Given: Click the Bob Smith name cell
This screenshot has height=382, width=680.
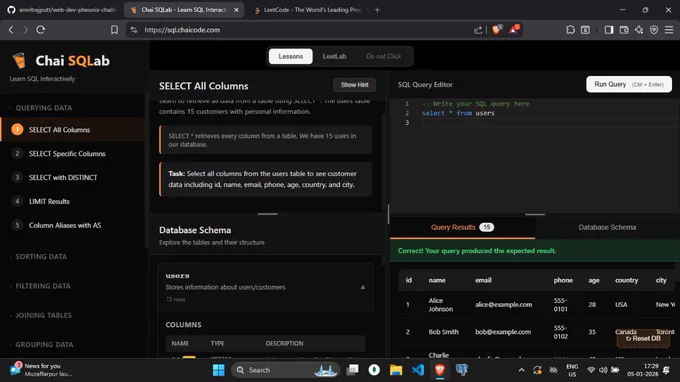Looking at the screenshot, I should pos(444,332).
